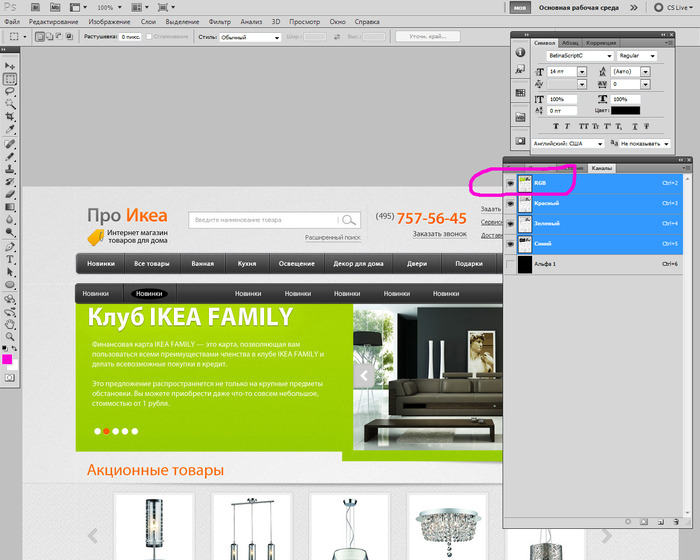
Task: Toggle visibility of RGB channel
Action: [x=510, y=184]
